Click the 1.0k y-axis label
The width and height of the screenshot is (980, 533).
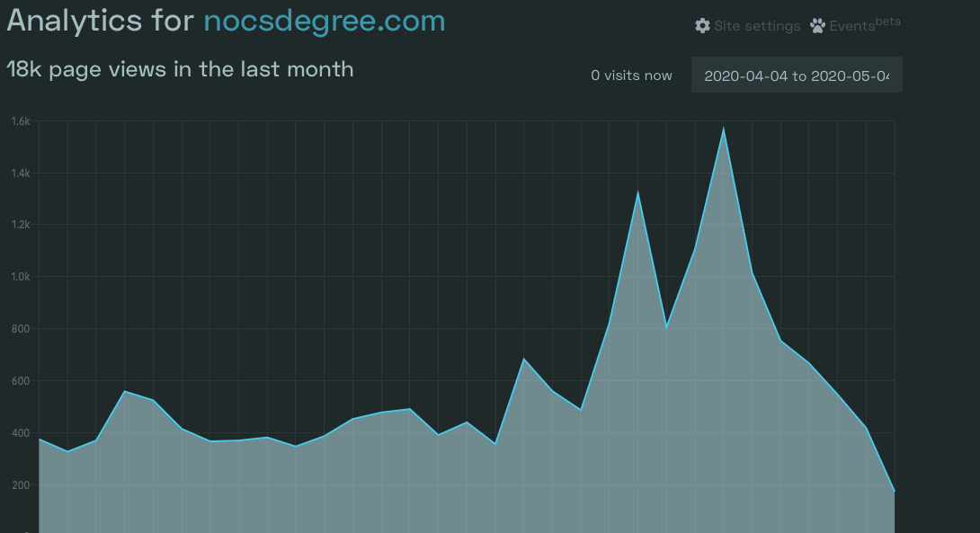click(x=21, y=277)
